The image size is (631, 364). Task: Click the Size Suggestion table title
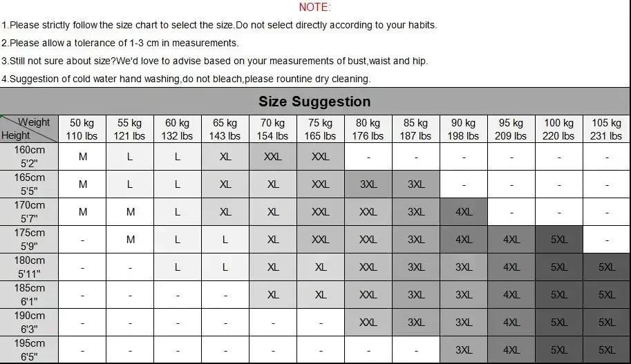pyautogui.click(x=314, y=102)
